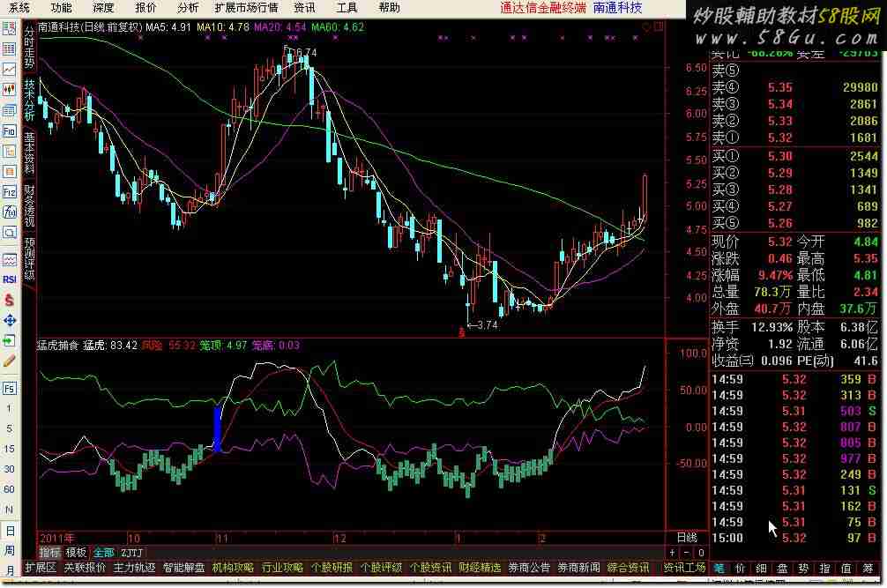
Task: Switch to the 技术分析 side tab
Action: [29, 100]
